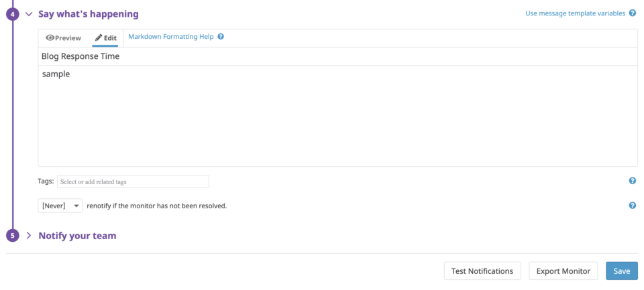Image resolution: width=644 pixels, height=290 pixels.
Task: Click the Select or add related tags field
Action: 133,182
